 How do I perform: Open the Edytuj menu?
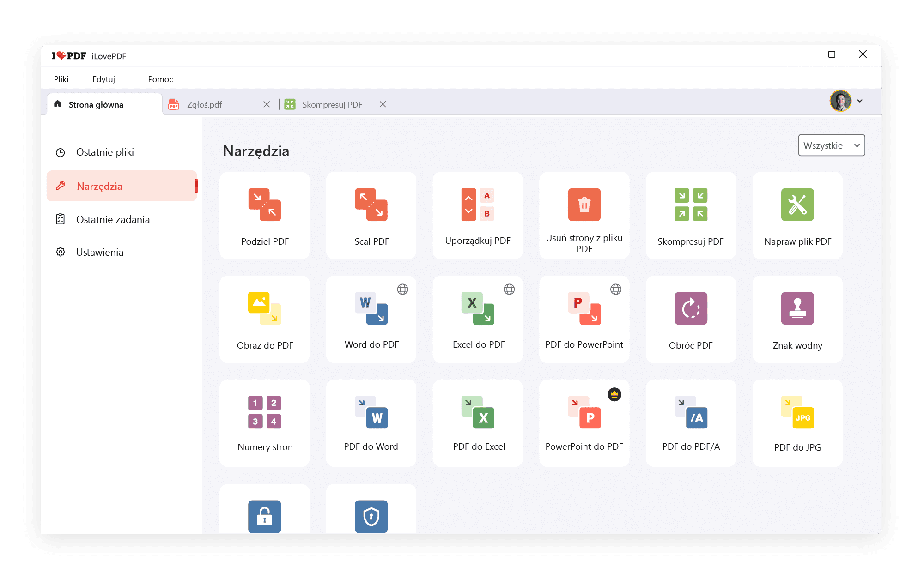103,79
